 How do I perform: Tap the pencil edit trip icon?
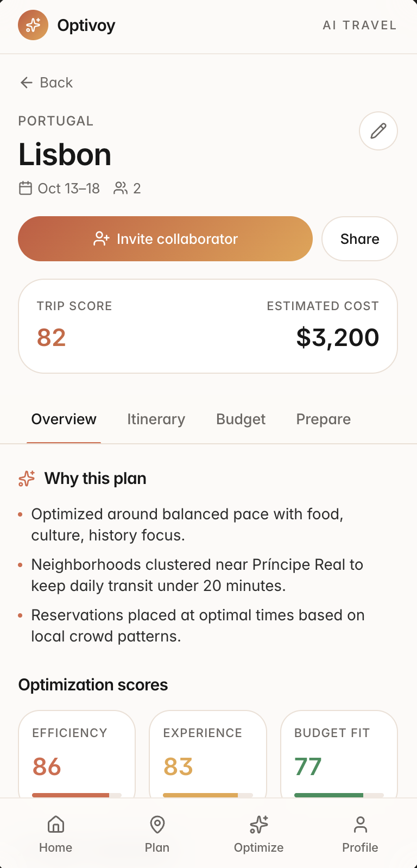[x=378, y=131]
